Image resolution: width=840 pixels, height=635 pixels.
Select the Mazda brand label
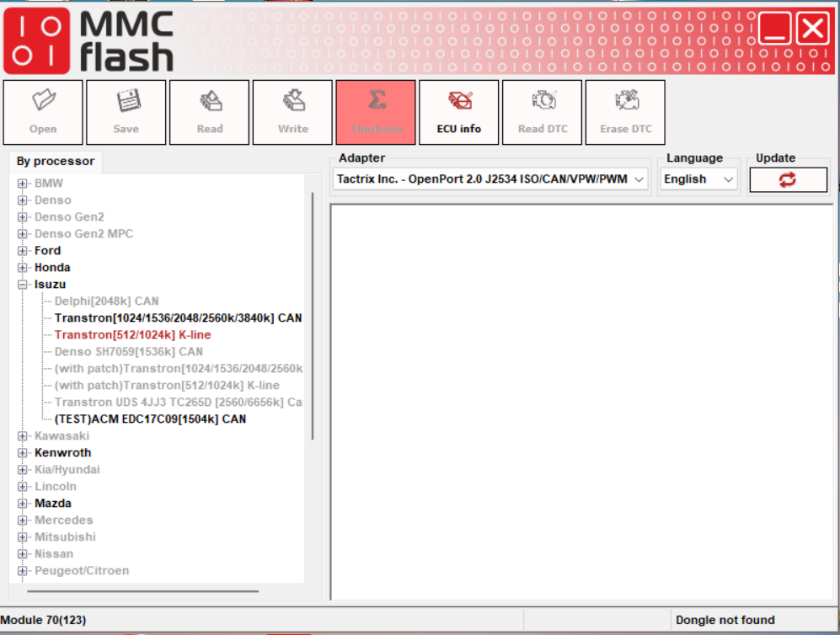pos(53,504)
